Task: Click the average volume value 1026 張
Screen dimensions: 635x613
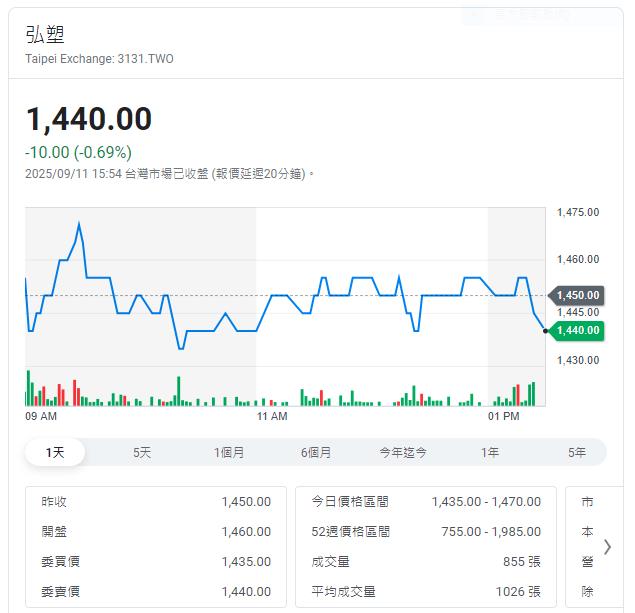Action: pyautogui.click(x=518, y=592)
